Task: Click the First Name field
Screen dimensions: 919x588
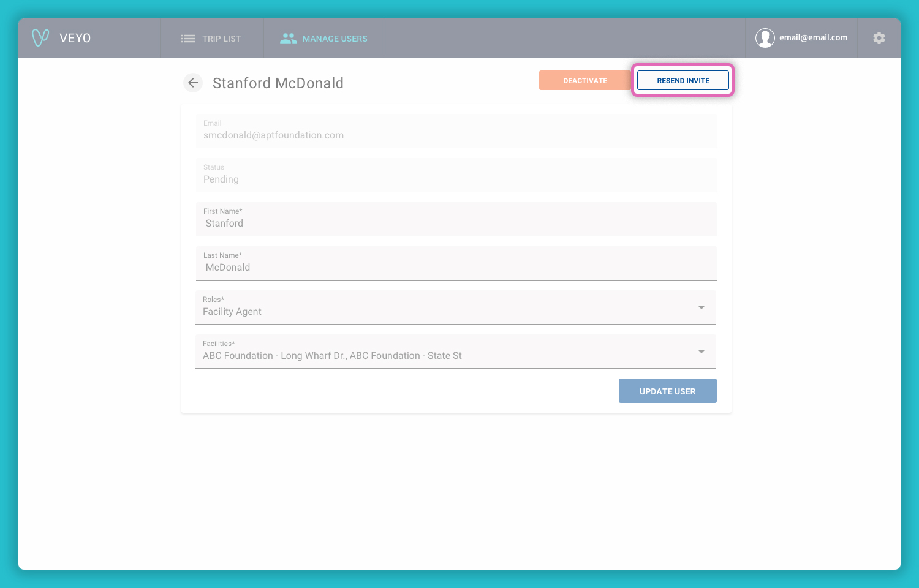Action: point(456,219)
